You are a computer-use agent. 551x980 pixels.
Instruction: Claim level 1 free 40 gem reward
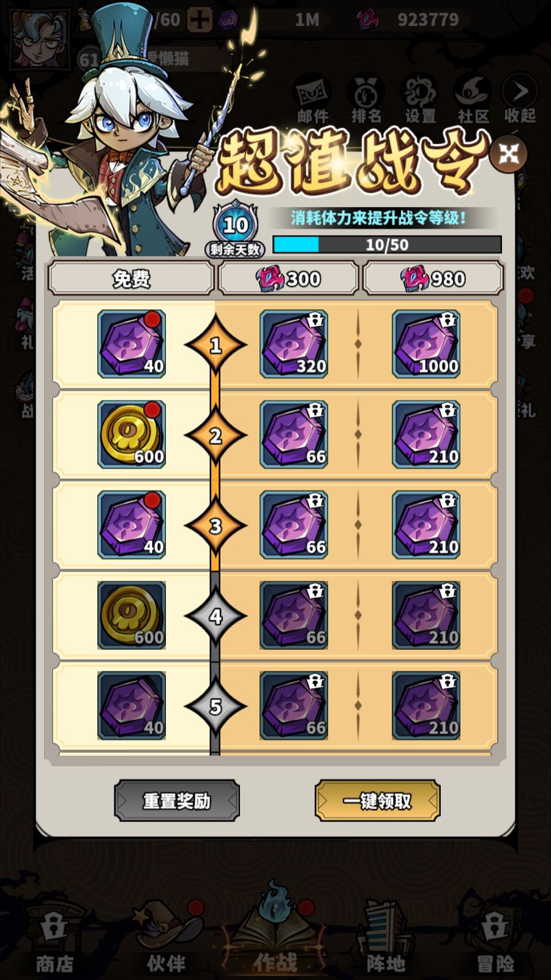coord(131,344)
